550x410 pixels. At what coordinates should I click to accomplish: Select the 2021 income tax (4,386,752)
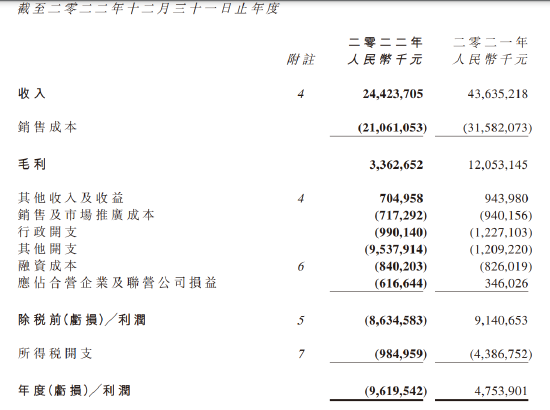(x=501, y=354)
